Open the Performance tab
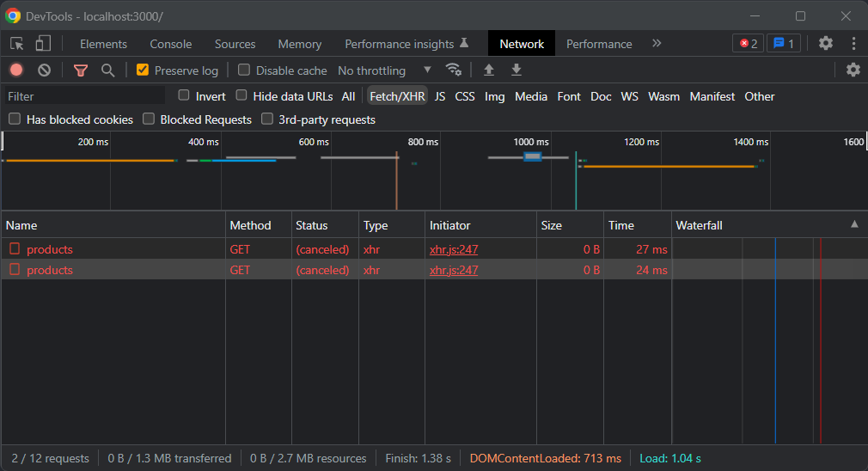 [599, 44]
